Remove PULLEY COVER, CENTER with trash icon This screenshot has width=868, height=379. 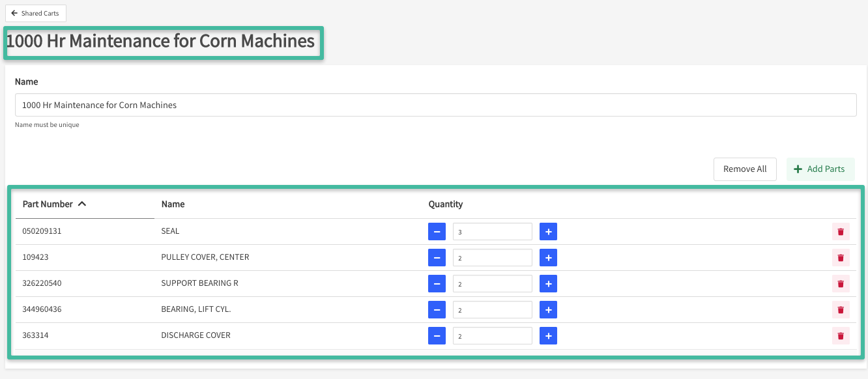point(841,258)
